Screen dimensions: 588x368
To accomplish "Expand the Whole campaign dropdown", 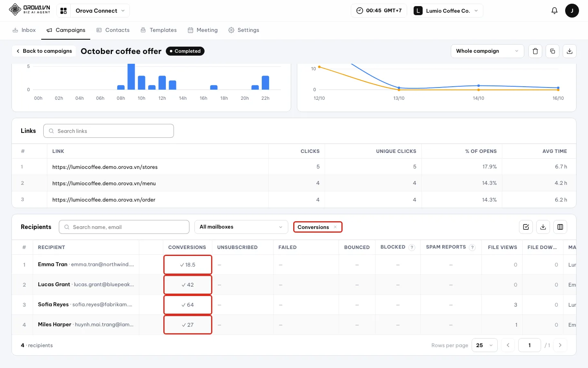I will [x=487, y=51].
